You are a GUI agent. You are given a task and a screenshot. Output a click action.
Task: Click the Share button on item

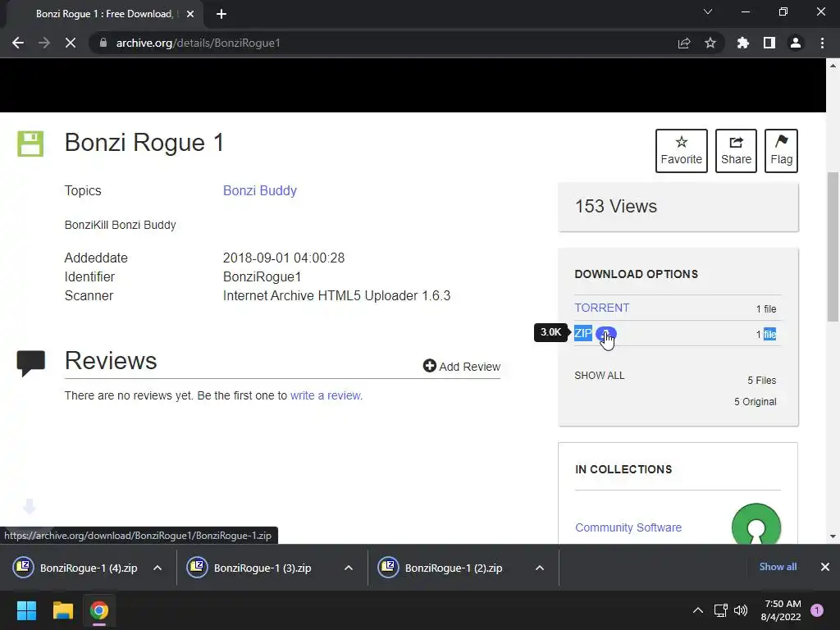pos(736,151)
